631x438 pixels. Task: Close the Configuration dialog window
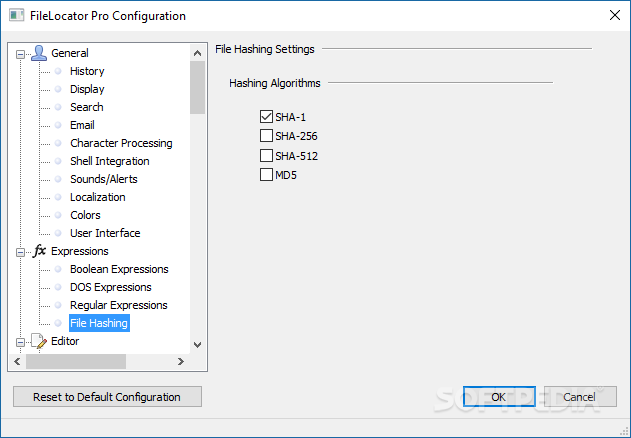(x=615, y=15)
